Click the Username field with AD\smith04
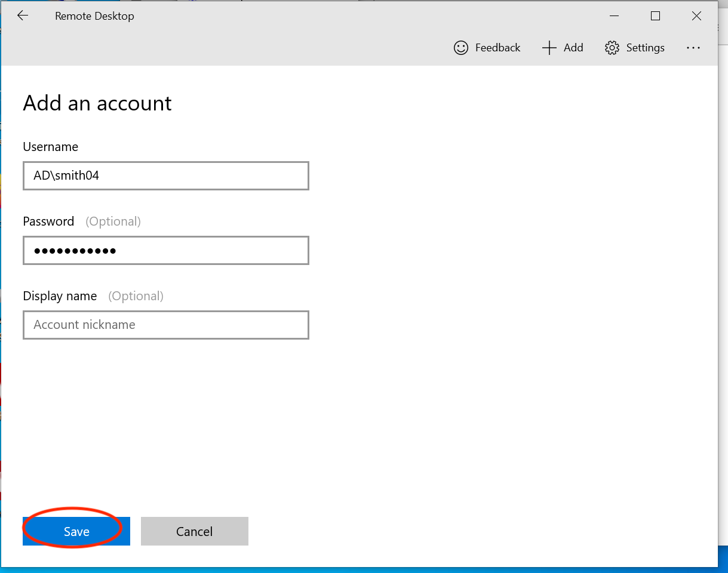This screenshot has width=728, height=573. (166, 175)
